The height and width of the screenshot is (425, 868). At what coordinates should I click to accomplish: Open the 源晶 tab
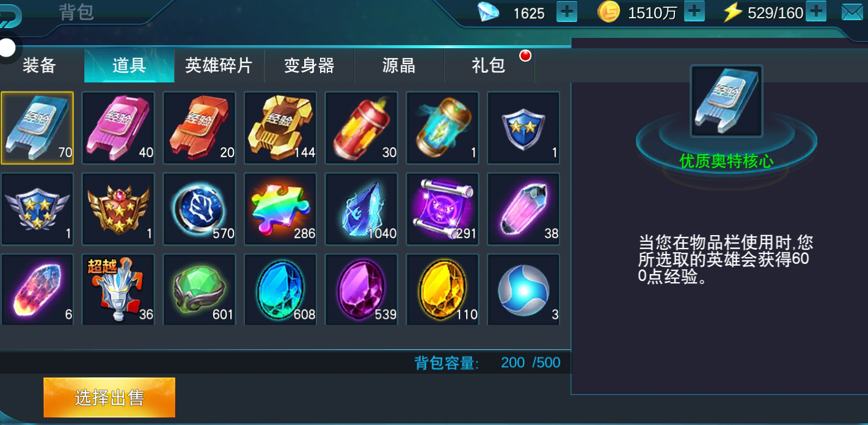click(399, 65)
